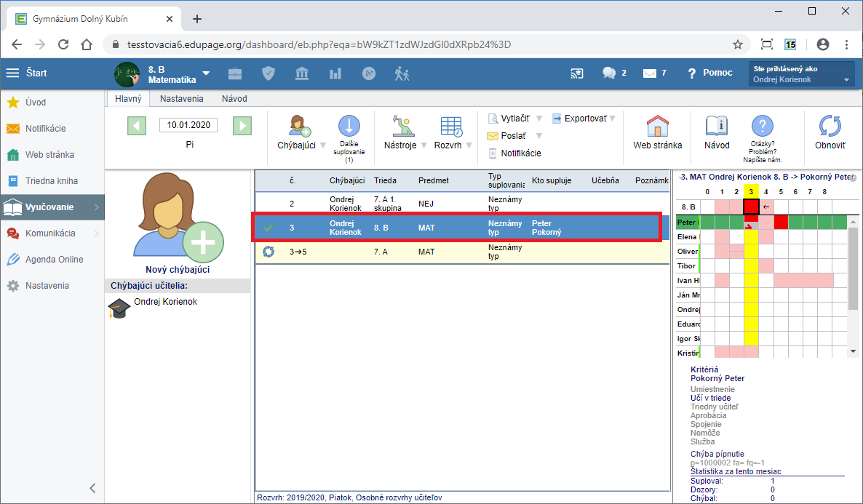The width and height of the screenshot is (863, 504).
Task: Open Ďalšie suplovanie download icon
Action: pyautogui.click(x=349, y=127)
